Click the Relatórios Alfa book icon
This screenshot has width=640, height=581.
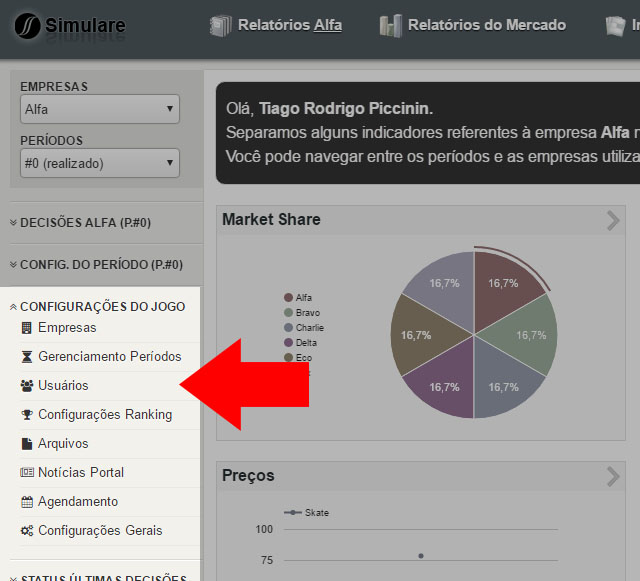click(221, 26)
